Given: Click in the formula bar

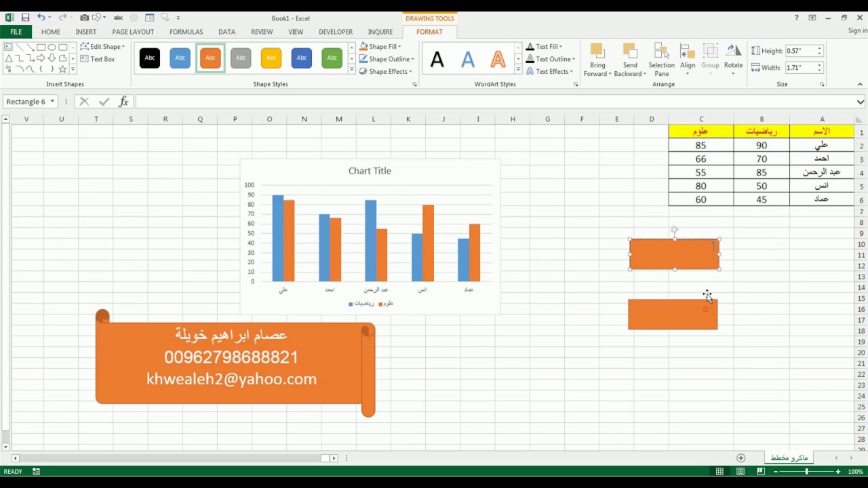Looking at the screenshot, I should (x=495, y=102).
